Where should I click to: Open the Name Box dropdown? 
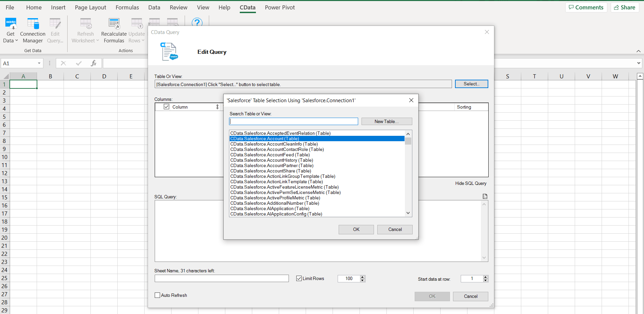(x=39, y=63)
